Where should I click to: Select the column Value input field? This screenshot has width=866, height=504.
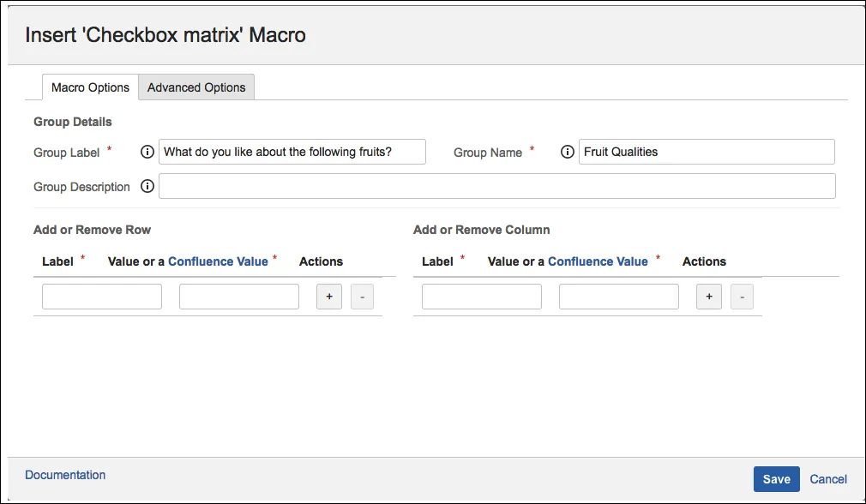point(619,297)
